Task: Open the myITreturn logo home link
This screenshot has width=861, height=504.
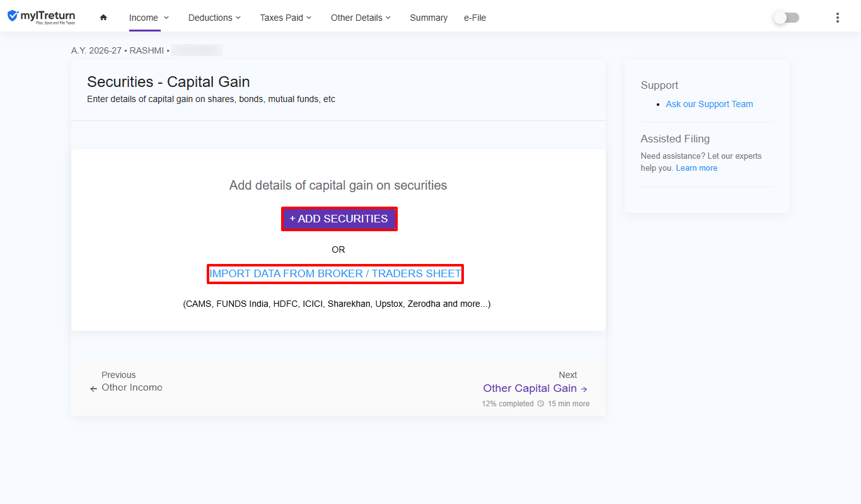Action: pyautogui.click(x=41, y=17)
